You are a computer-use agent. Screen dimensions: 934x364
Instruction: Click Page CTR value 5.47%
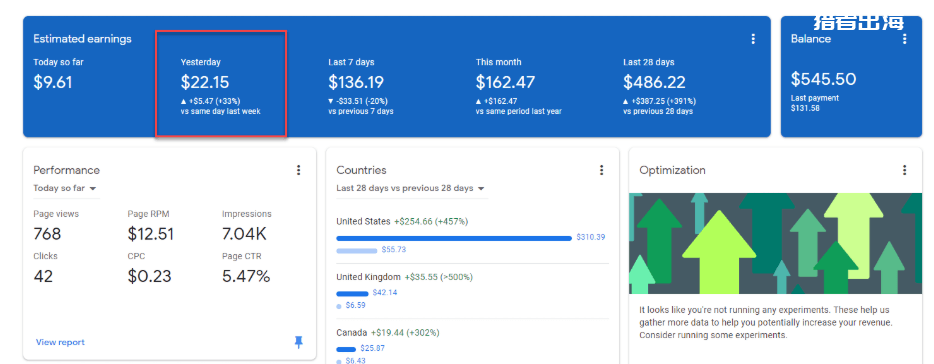coord(246,276)
